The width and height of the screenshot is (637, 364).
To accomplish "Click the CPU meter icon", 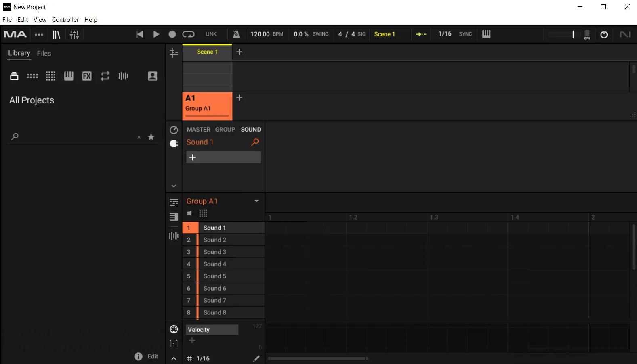I will 587,35.
